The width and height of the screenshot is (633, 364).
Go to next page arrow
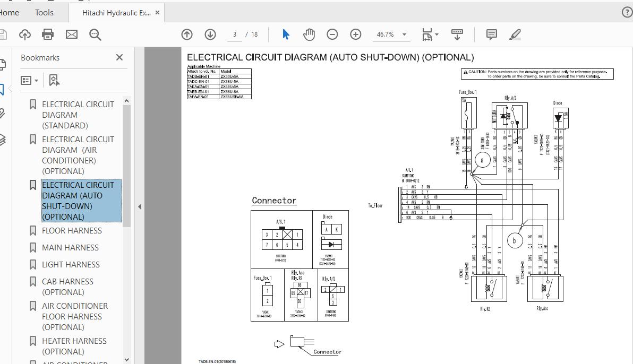click(x=210, y=34)
